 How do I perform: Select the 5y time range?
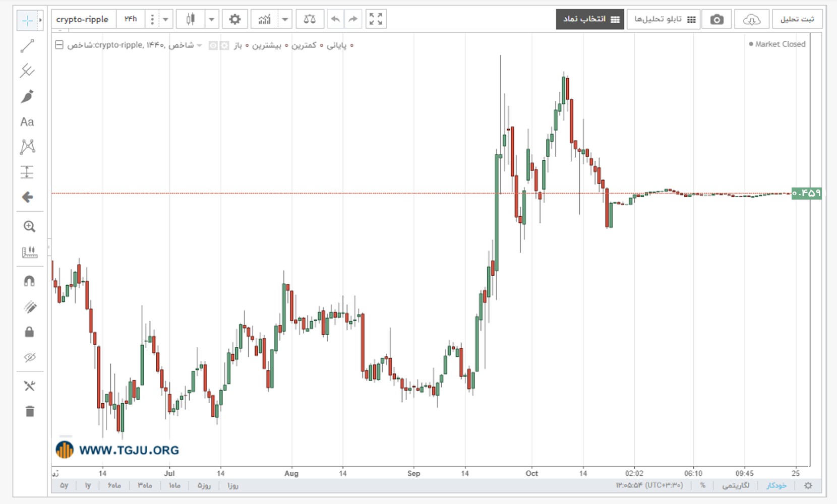click(x=64, y=485)
